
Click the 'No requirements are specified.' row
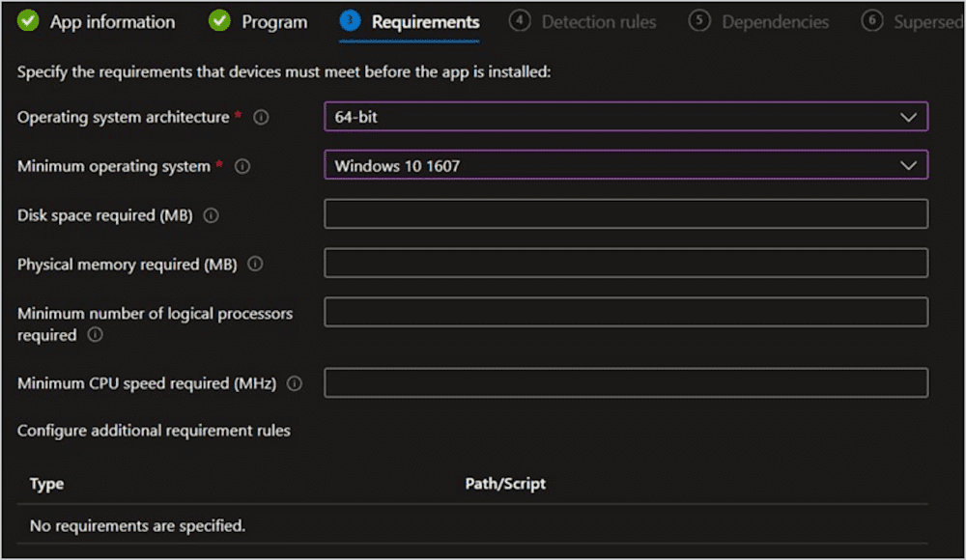click(472, 525)
